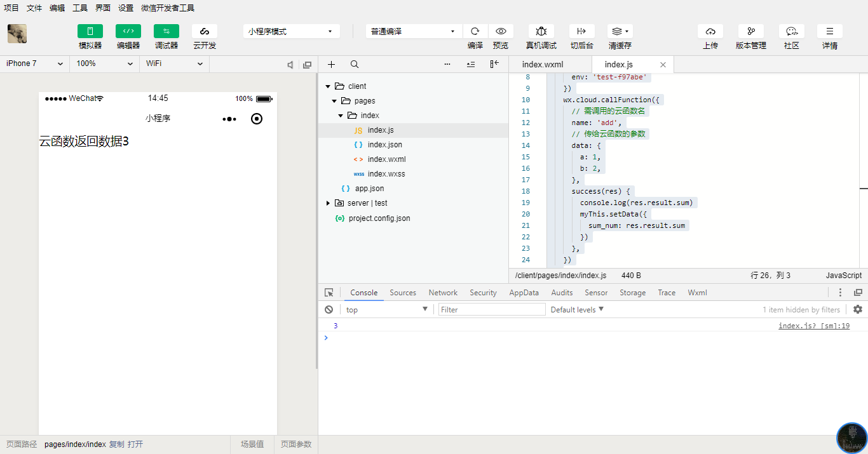Click the clear cache layers icon
Viewport: 868px width, 454px height.
pyautogui.click(x=620, y=31)
